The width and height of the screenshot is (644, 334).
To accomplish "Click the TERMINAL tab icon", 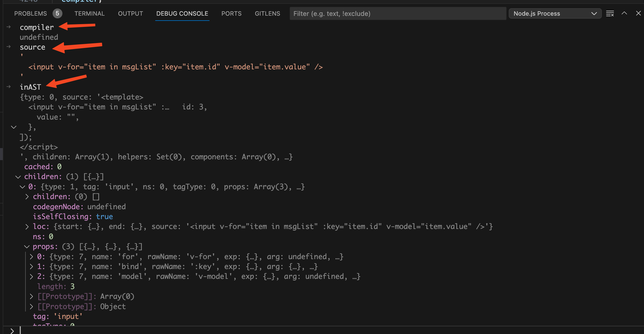I will 89,13.
